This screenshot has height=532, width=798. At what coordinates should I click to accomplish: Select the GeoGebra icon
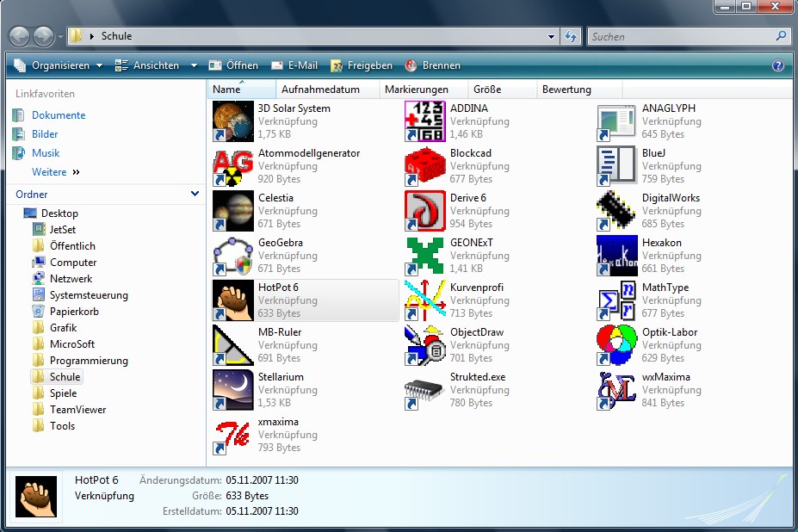pos(233,256)
